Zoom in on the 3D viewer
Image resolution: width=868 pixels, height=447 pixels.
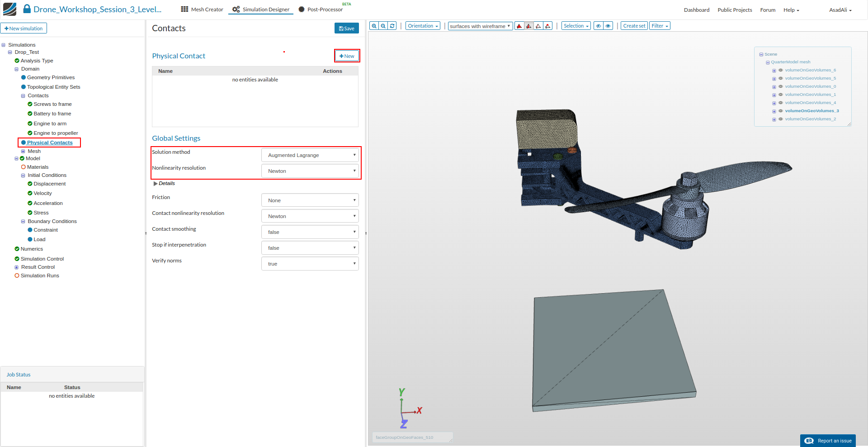[374, 26]
